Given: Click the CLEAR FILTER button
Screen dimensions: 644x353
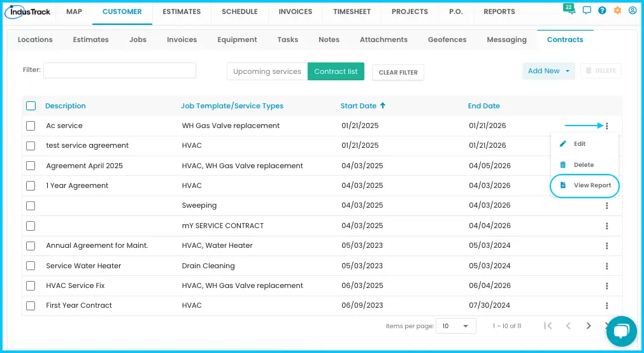Looking at the screenshot, I should click(398, 73).
